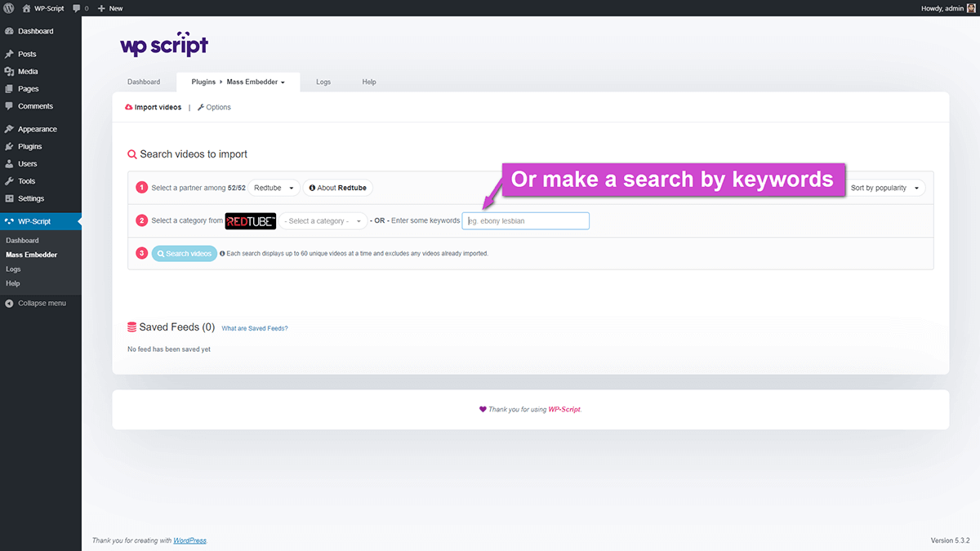Viewport: 980px width, 551px height.
Task: Switch to the Dashboard tab under logo
Action: point(144,82)
